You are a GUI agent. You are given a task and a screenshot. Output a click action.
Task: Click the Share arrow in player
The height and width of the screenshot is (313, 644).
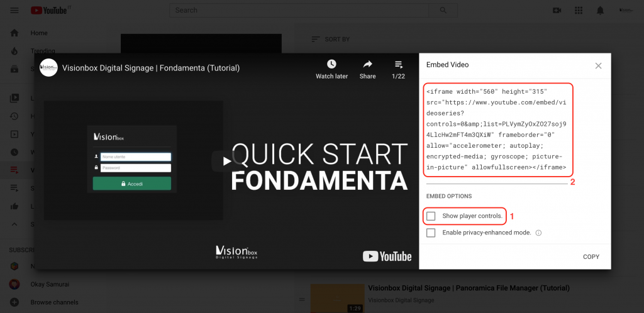click(367, 64)
